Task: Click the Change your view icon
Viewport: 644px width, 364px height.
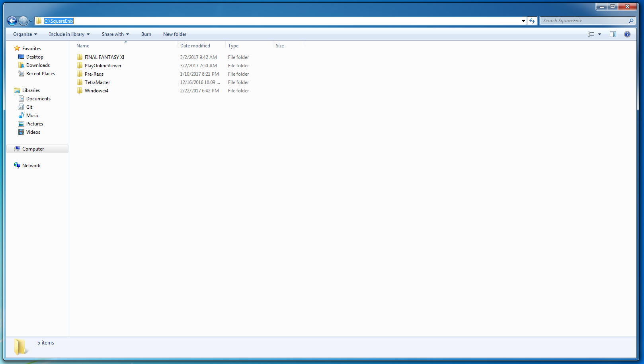Action: 591,34
